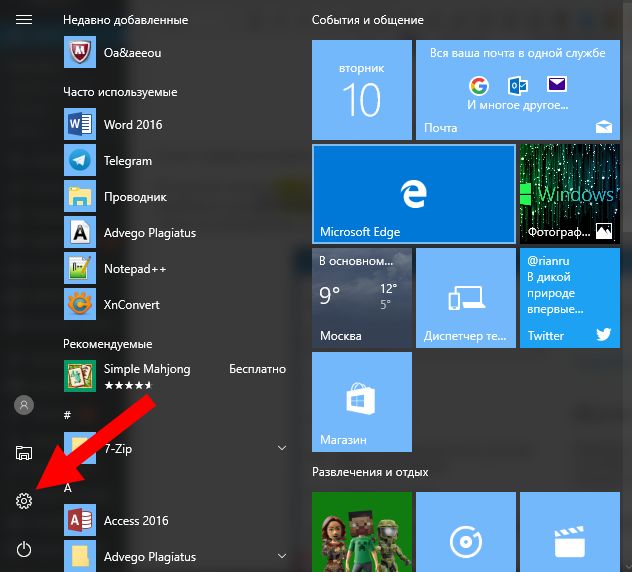
Task: Open the Settings gear icon
Action: [x=24, y=501]
